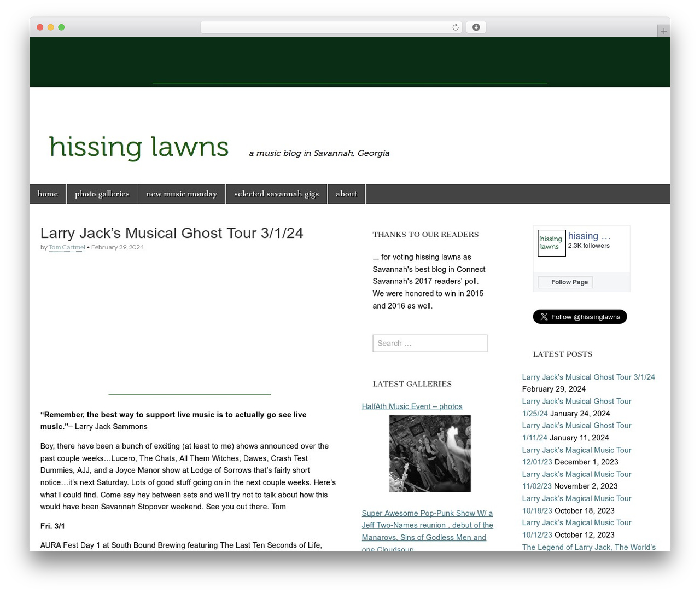The height and width of the screenshot is (593, 700).
Task: Click the THANKS TO OUR READERS heading
Action: [x=425, y=235]
